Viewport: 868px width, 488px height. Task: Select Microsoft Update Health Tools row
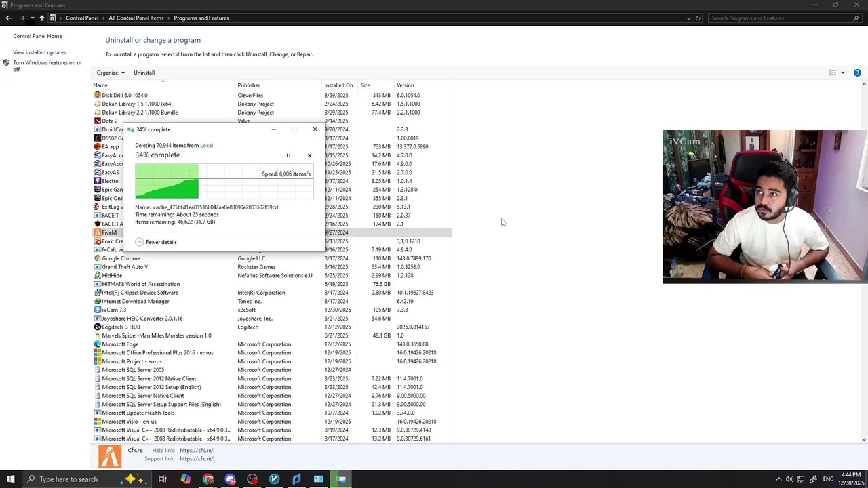pyautogui.click(x=272, y=413)
